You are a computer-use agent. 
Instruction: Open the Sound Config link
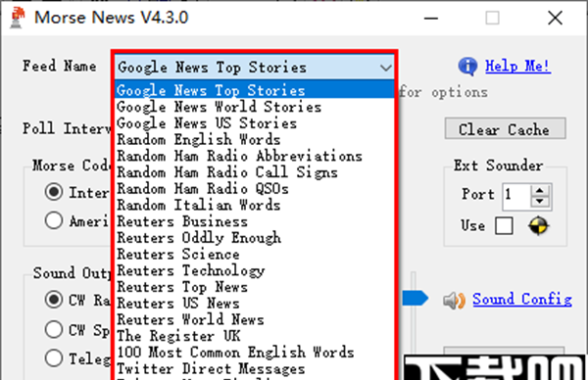point(522,300)
